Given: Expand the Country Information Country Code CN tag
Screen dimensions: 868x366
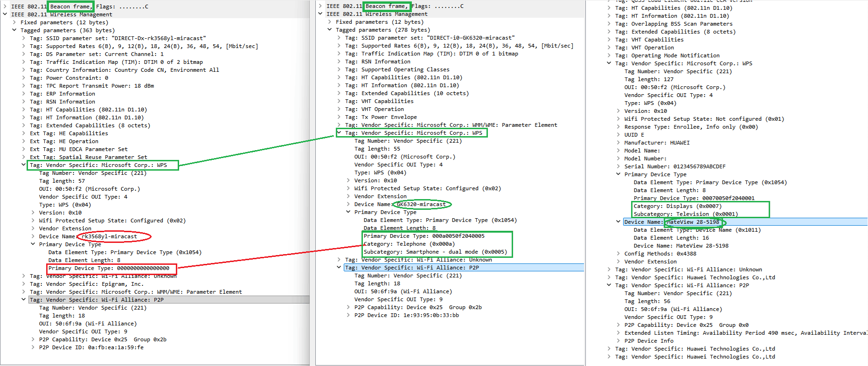Looking at the screenshot, I should [24, 70].
